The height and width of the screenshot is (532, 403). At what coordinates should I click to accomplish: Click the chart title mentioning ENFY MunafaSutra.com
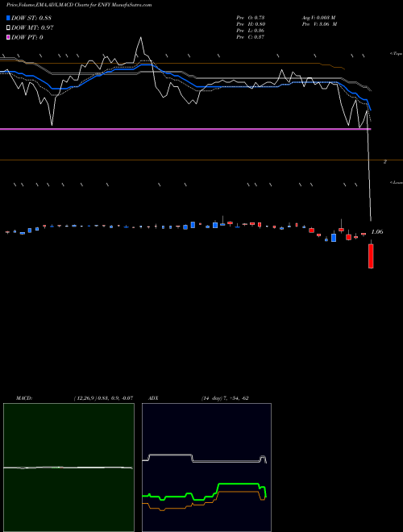79,5
